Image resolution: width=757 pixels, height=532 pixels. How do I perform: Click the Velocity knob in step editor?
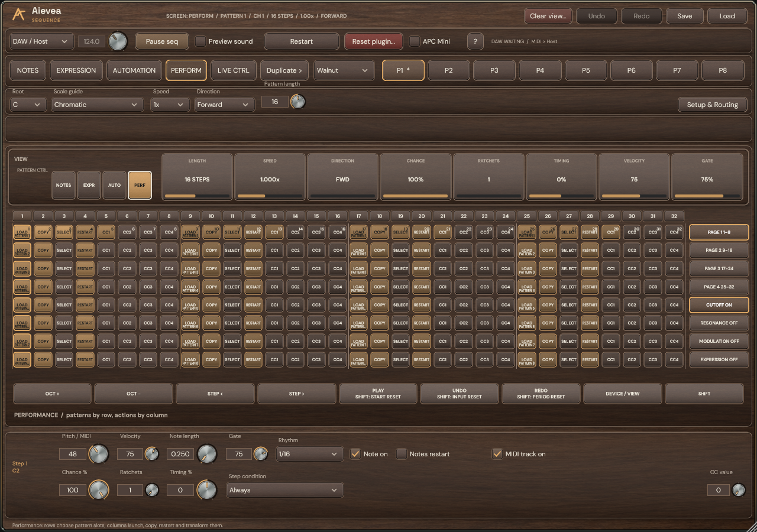pos(152,454)
